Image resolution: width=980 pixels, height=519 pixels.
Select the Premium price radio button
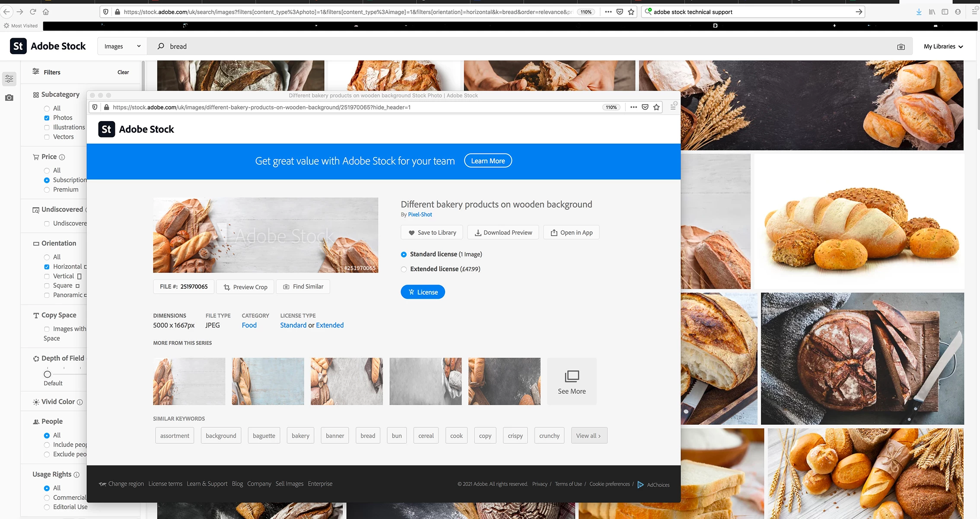pos(47,190)
